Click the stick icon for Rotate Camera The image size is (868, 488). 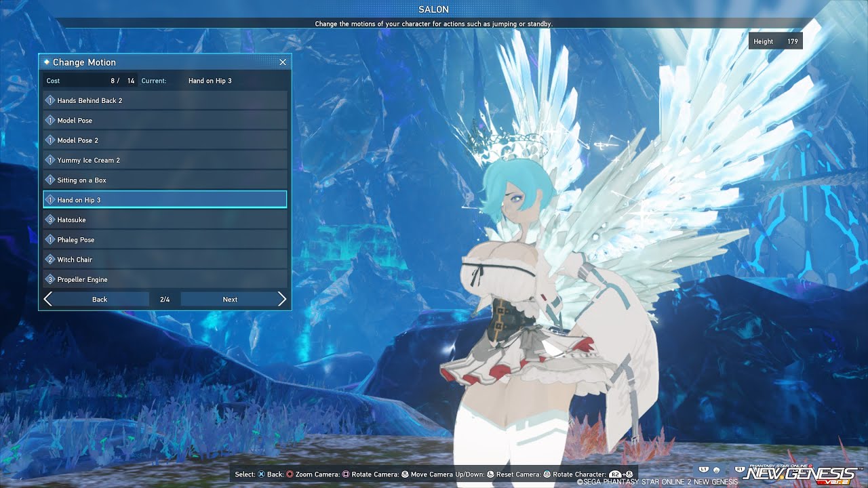[405, 474]
